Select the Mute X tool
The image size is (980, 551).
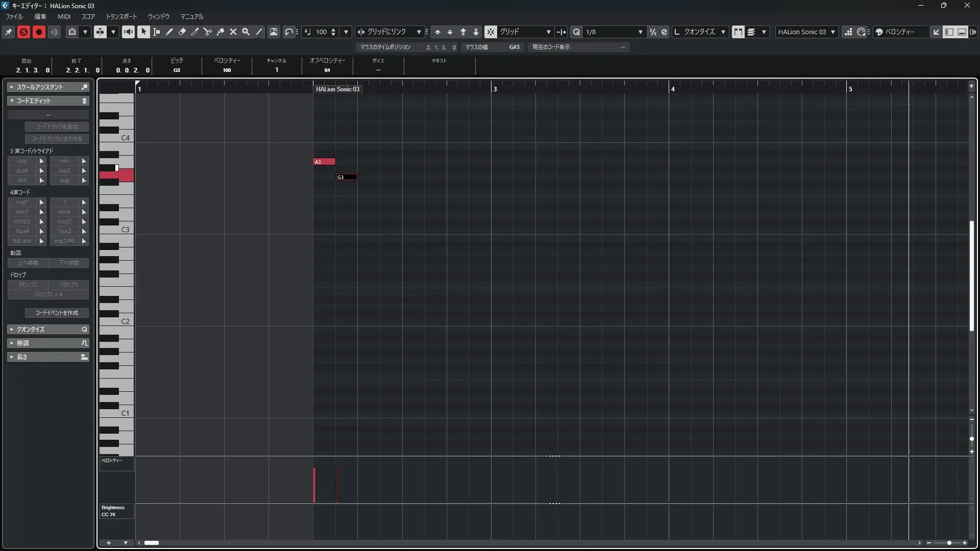pyautogui.click(x=233, y=32)
